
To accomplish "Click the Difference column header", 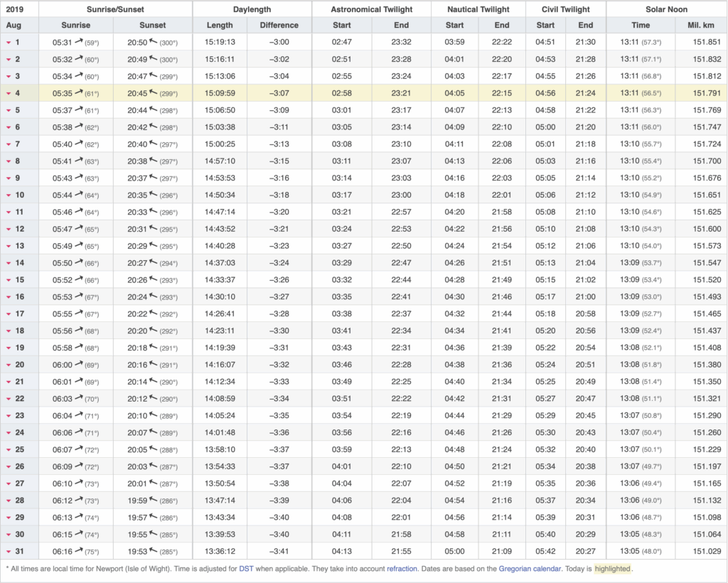I will click(279, 25).
